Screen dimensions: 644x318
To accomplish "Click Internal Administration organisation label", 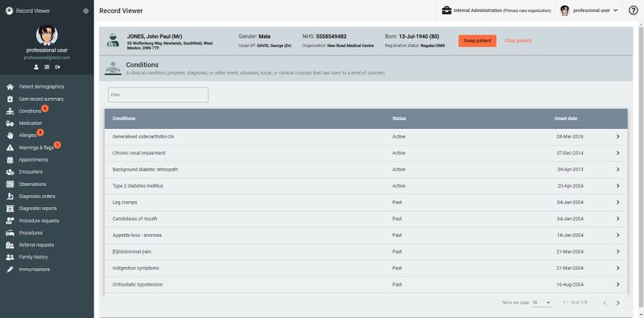I will tap(502, 10).
